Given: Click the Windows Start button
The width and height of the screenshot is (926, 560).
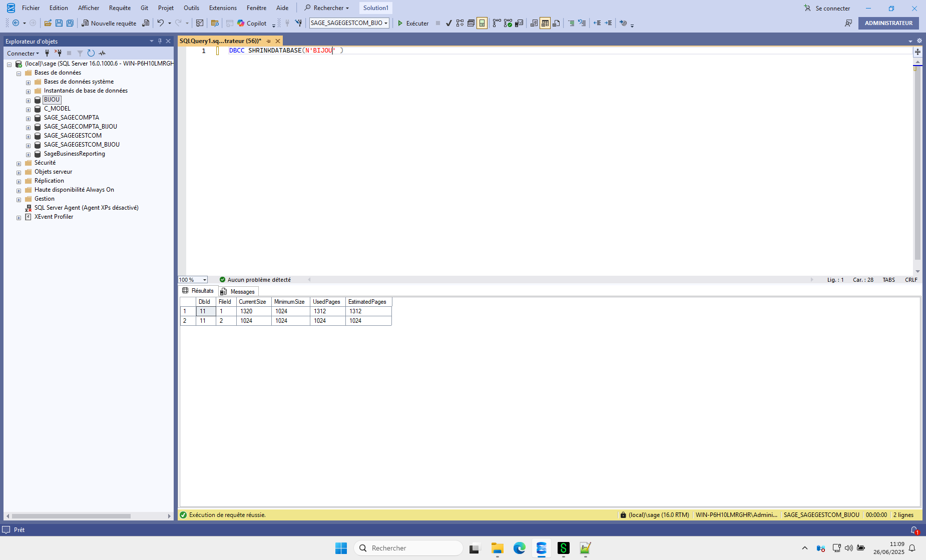Looking at the screenshot, I should point(341,548).
